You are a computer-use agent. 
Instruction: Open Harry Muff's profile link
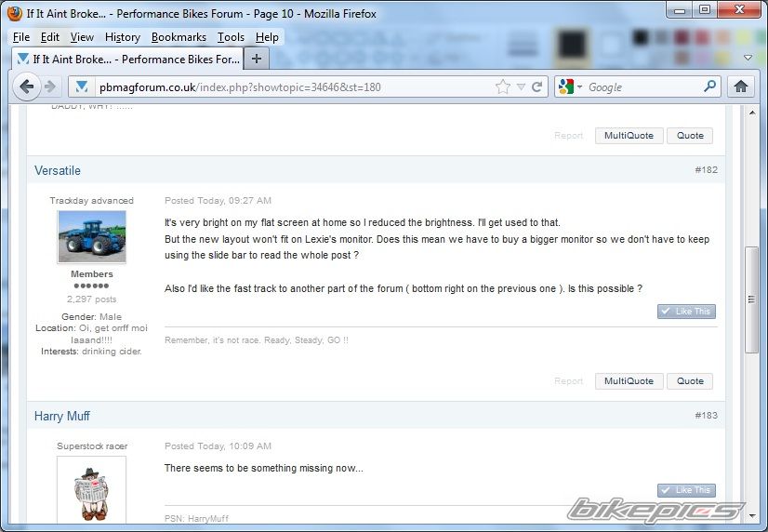(62, 416)
